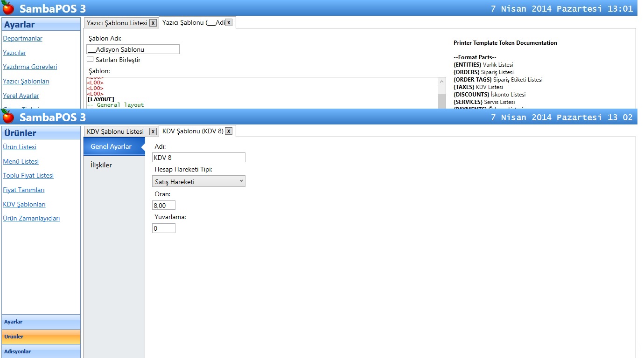Close the KDV Şablonu (KDV 8) tab
Viewport: 644px width, 358px height.
pyautogui.click(x=228, y=131)
